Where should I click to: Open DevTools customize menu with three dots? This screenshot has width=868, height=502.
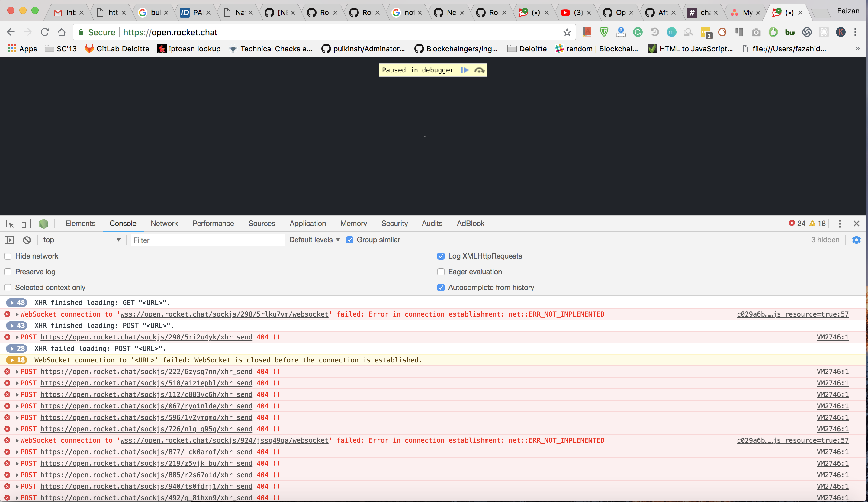[x=840, y=224]
